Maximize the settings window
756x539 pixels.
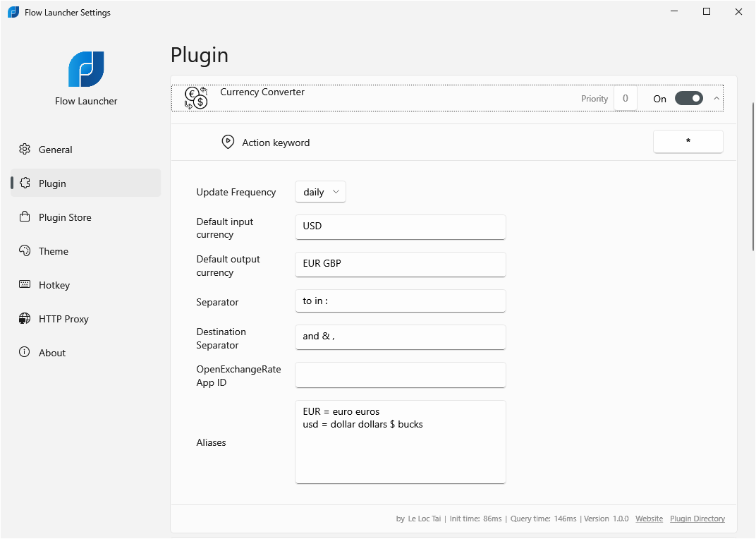pyautogui.click(x=707, y=11)
